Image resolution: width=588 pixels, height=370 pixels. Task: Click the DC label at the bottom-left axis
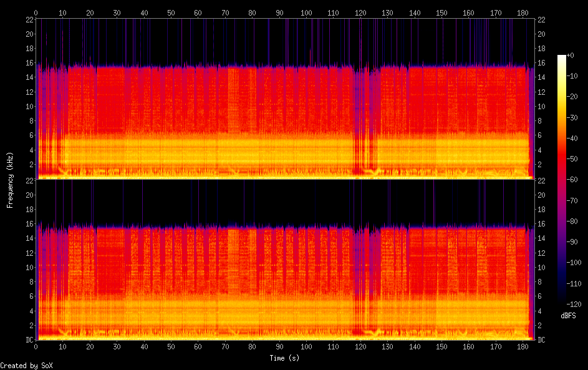tap(29, 340)
